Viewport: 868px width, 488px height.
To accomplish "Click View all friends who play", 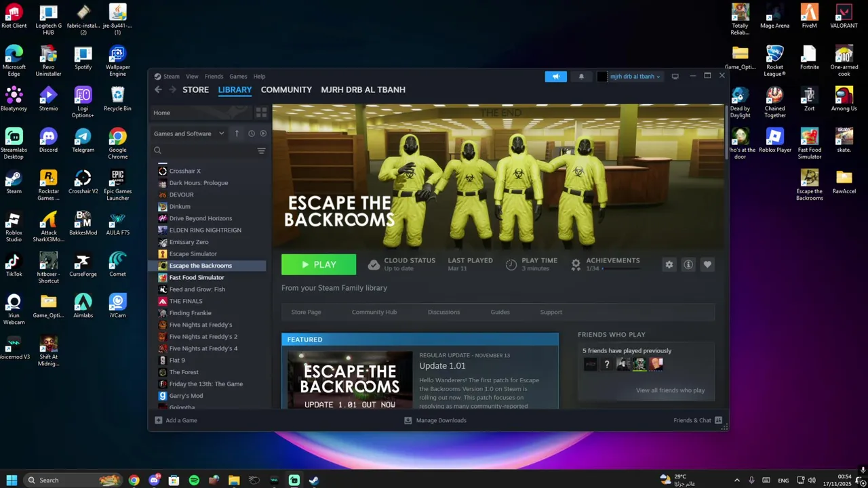I will 670,390.
